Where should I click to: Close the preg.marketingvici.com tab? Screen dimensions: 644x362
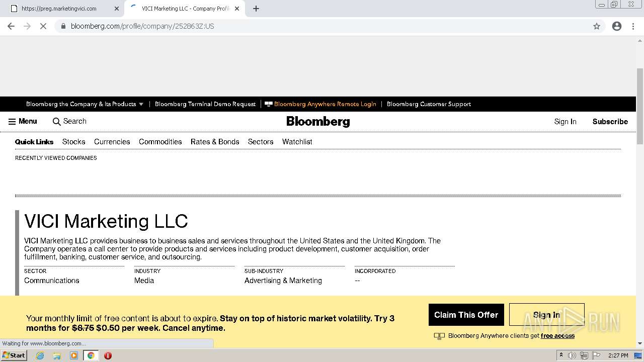tap(117, 9)
